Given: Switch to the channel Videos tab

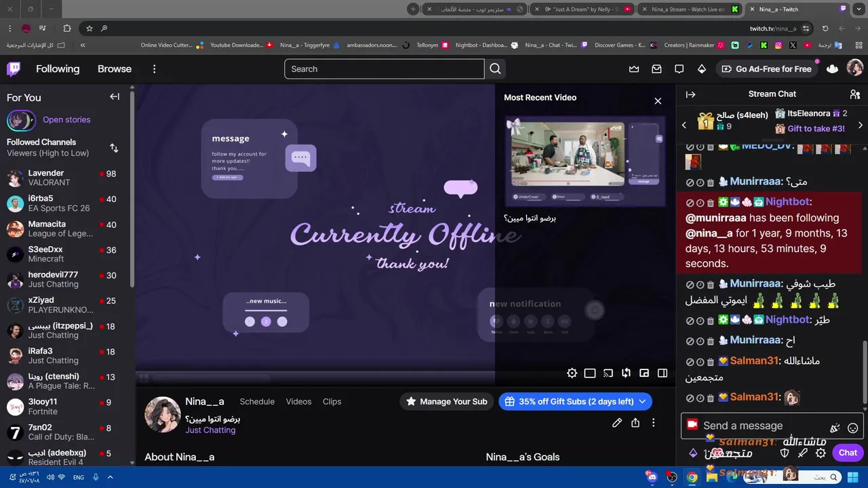Looking at the screenshot, I should point(298,401).
